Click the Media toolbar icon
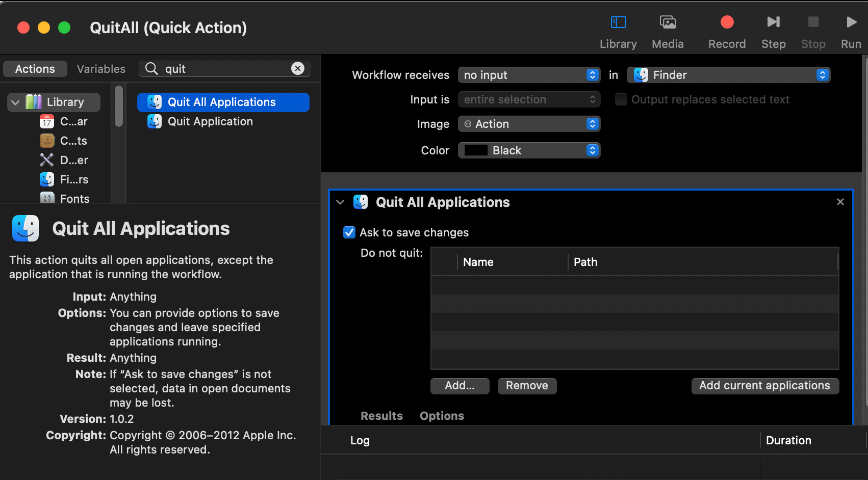 668,22
